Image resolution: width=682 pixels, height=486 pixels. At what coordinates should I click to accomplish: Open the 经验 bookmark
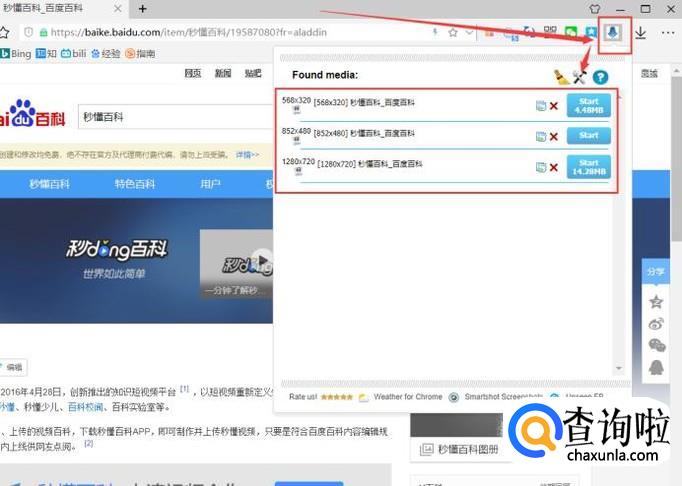106,54
